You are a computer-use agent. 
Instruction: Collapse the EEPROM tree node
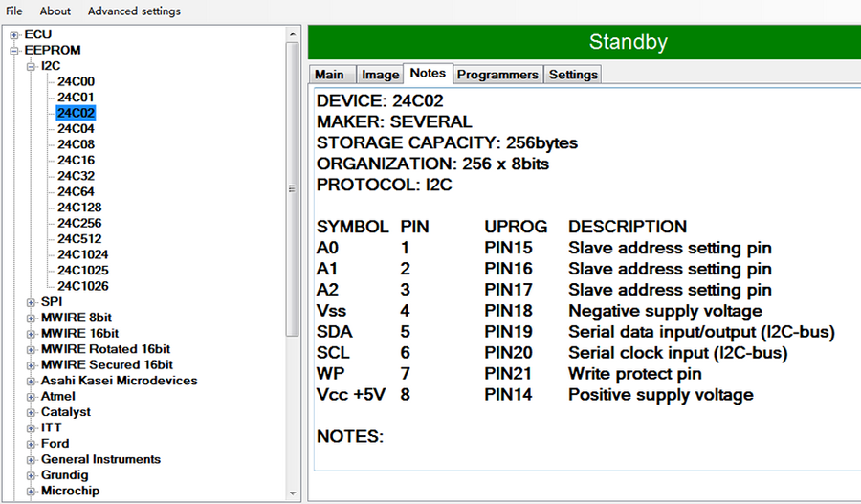pos(14,51)
